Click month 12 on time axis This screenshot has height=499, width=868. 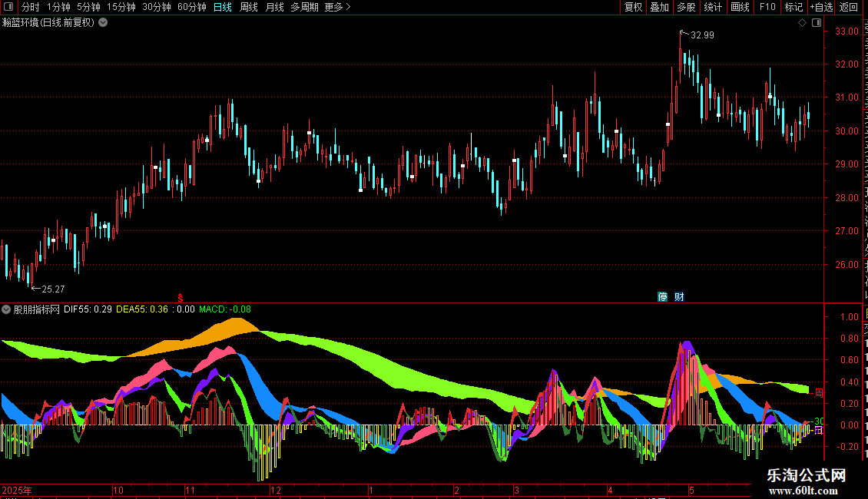(x=276, y=490)
